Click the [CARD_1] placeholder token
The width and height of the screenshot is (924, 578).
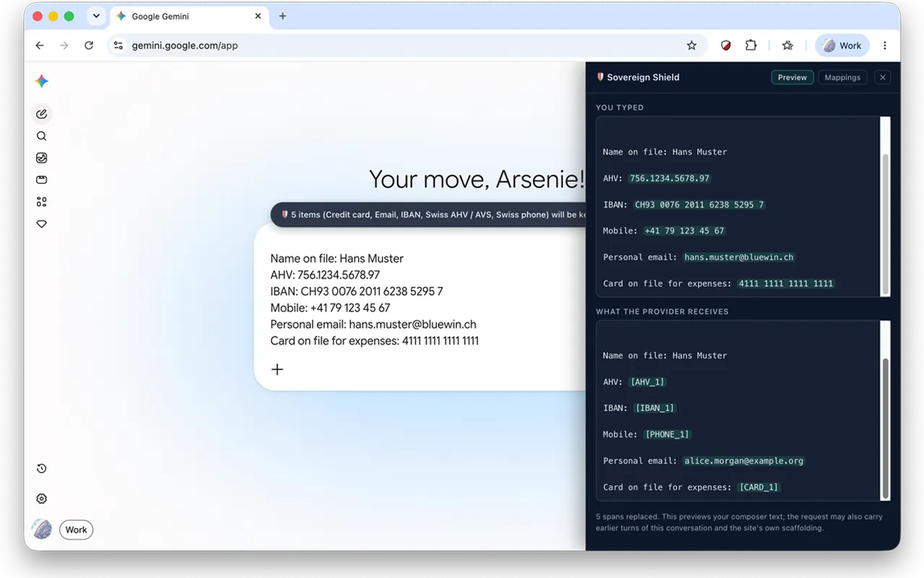point(759,488)
